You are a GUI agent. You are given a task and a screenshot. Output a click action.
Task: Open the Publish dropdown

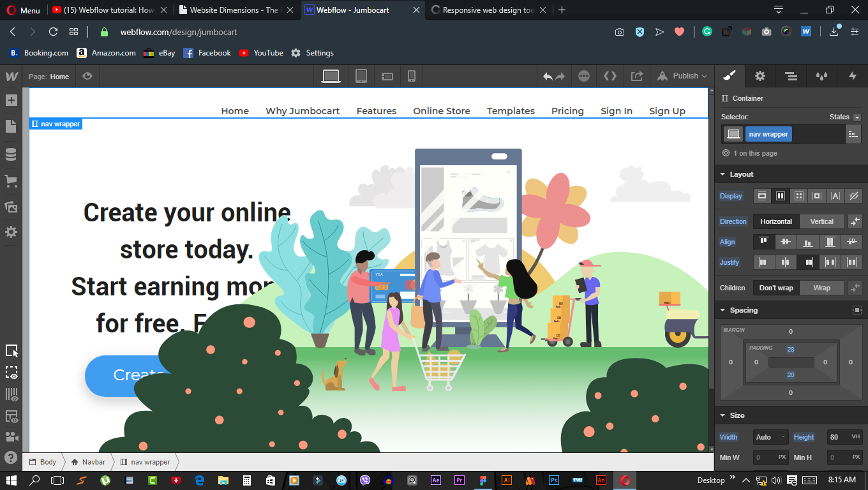click(x=683, y=76)
